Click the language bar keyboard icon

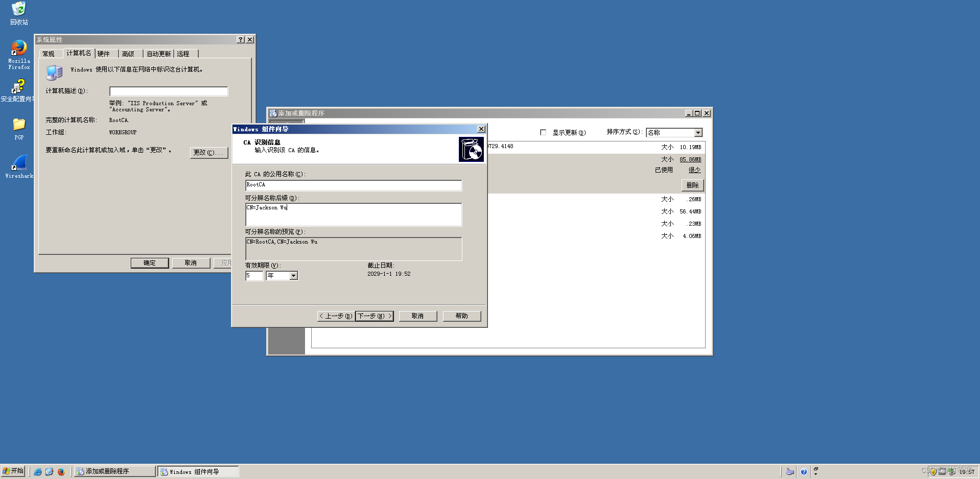(790, 472)
